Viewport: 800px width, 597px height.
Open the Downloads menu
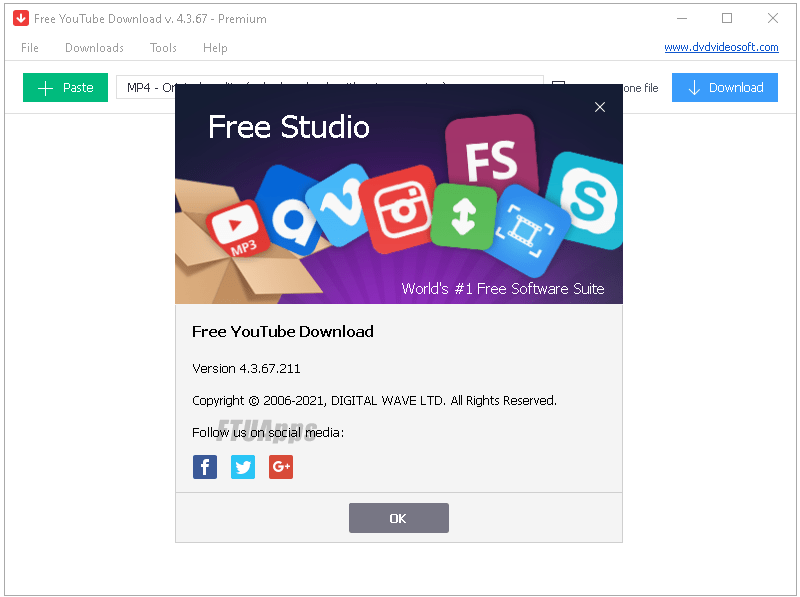pyautogui.click(x=94, y=47)
